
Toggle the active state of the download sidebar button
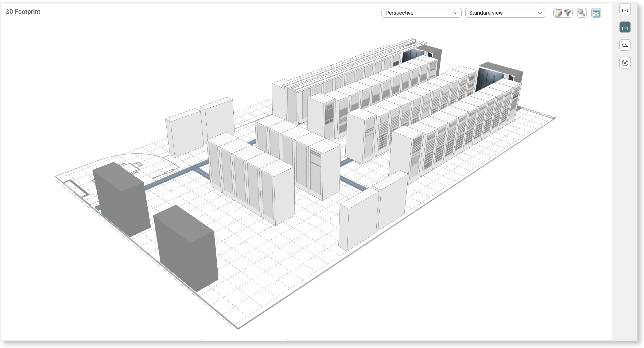click(x=625, y=27)
